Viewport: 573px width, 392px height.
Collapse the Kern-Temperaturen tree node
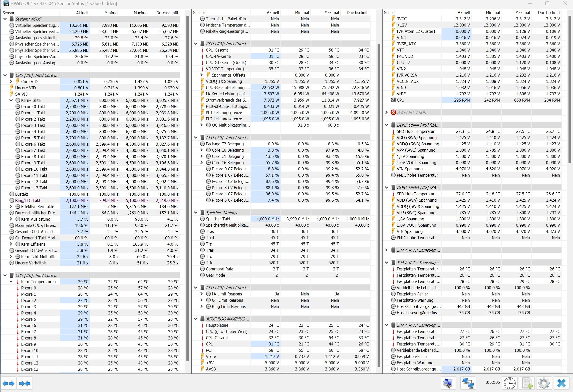click(x=11, y=282)
